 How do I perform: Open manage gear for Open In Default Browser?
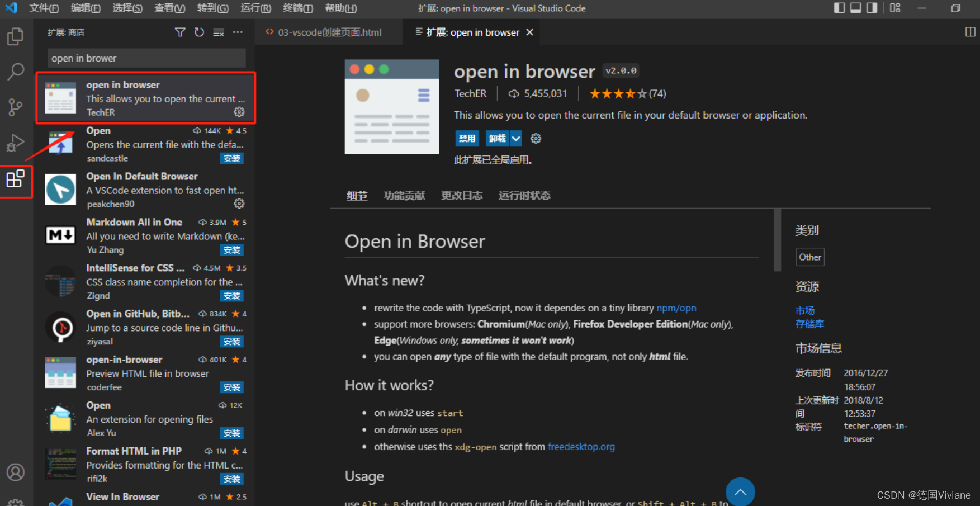(x=239, y=204)
